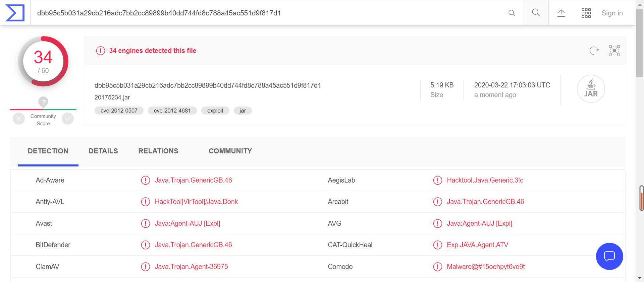Open the apps grid menu
This screenshot has height=282, width=644.
[x=586, y=13]
